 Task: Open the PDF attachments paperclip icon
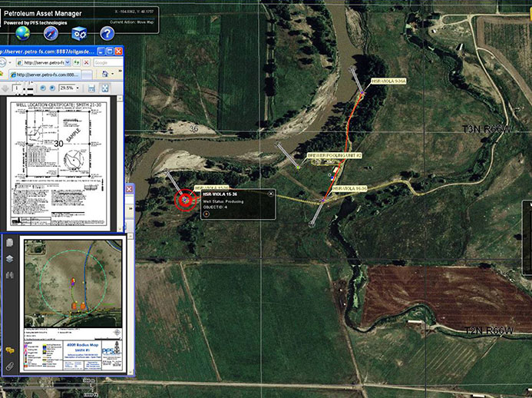click(x=10, y=366)
